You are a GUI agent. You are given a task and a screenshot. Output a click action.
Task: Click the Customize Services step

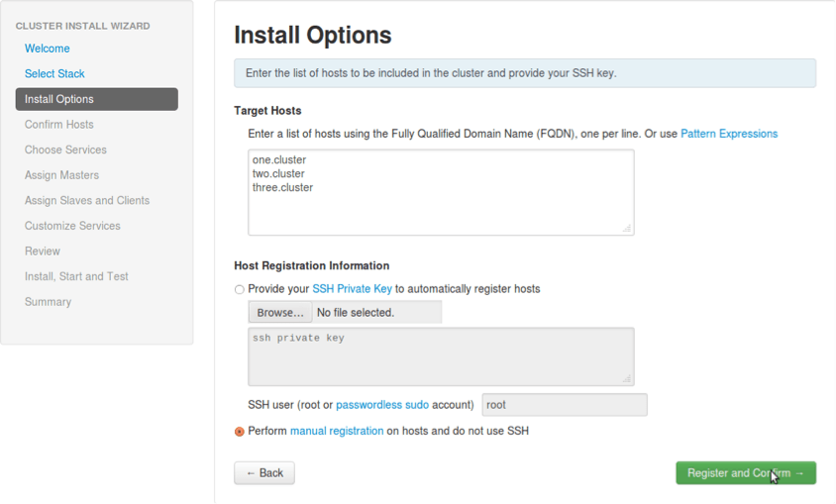pos(72,226)
